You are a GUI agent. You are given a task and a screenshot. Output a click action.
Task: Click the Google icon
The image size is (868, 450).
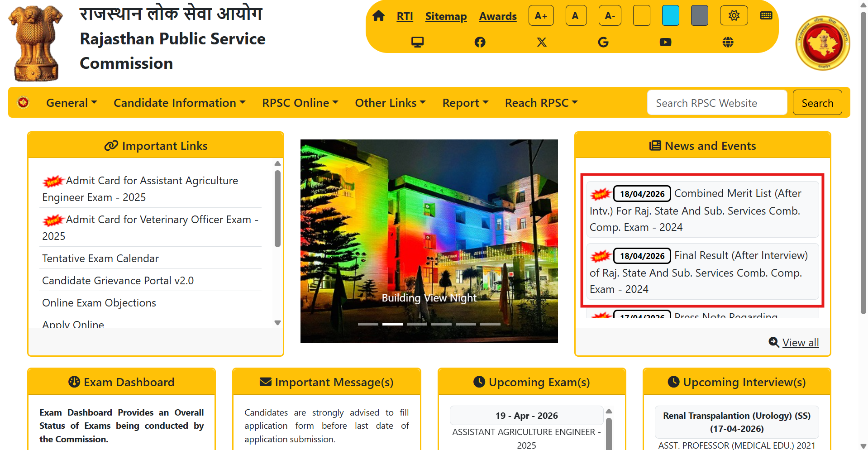pyautogui.click(x=603, y=42)
